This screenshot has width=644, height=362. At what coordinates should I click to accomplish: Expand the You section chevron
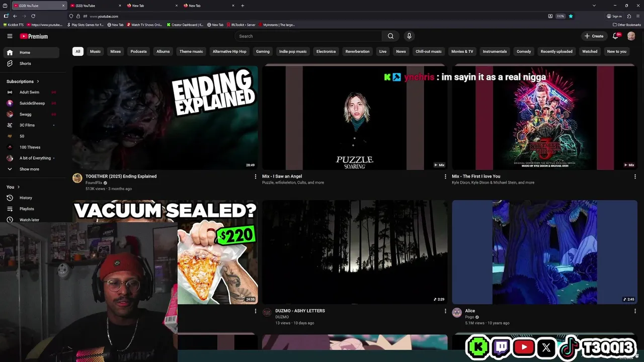(x=19, y=187)
